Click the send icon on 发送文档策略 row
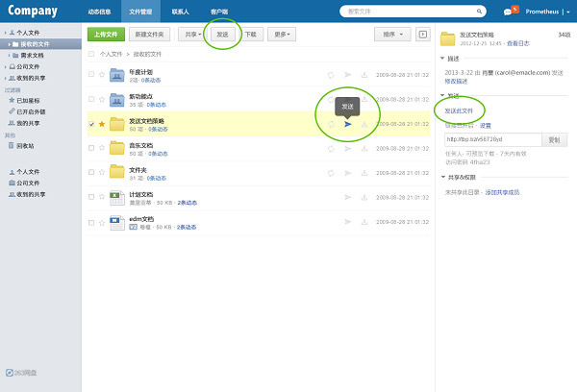This screenshot has width=577, height=392. coord(347,124)
